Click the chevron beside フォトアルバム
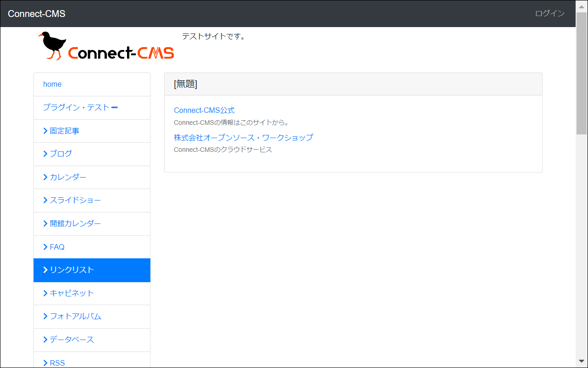The image size is (588, 368). click(45, 317)
